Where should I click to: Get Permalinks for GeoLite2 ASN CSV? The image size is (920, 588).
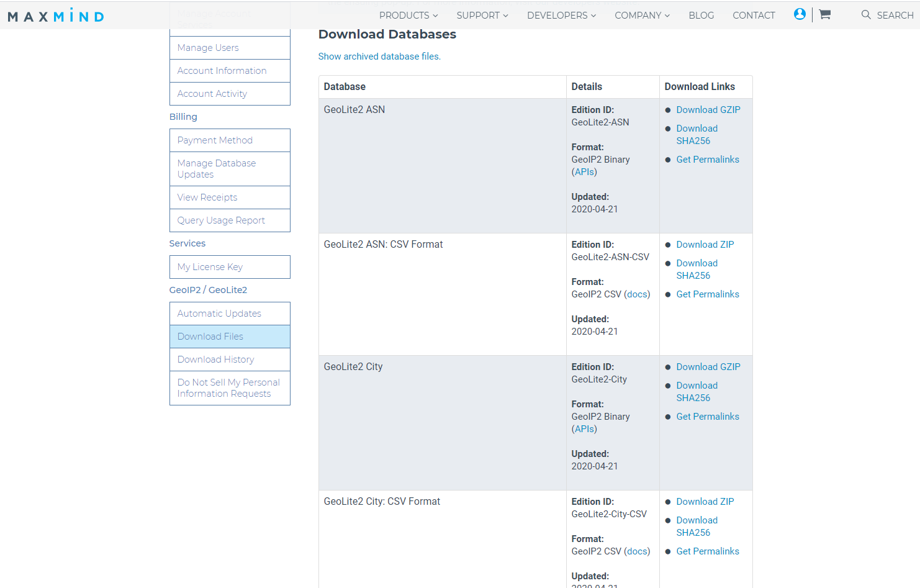(708, 294)
